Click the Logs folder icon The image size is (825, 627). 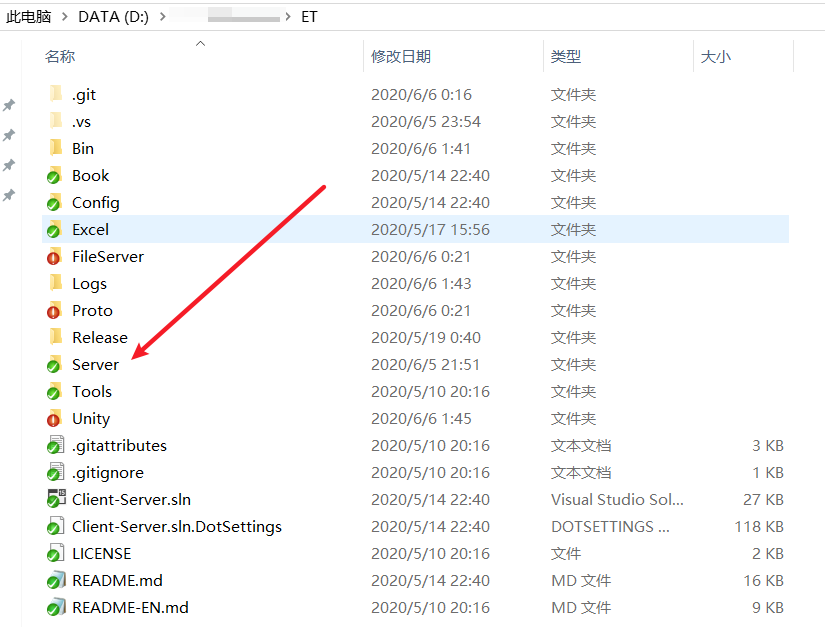point(55,283)
